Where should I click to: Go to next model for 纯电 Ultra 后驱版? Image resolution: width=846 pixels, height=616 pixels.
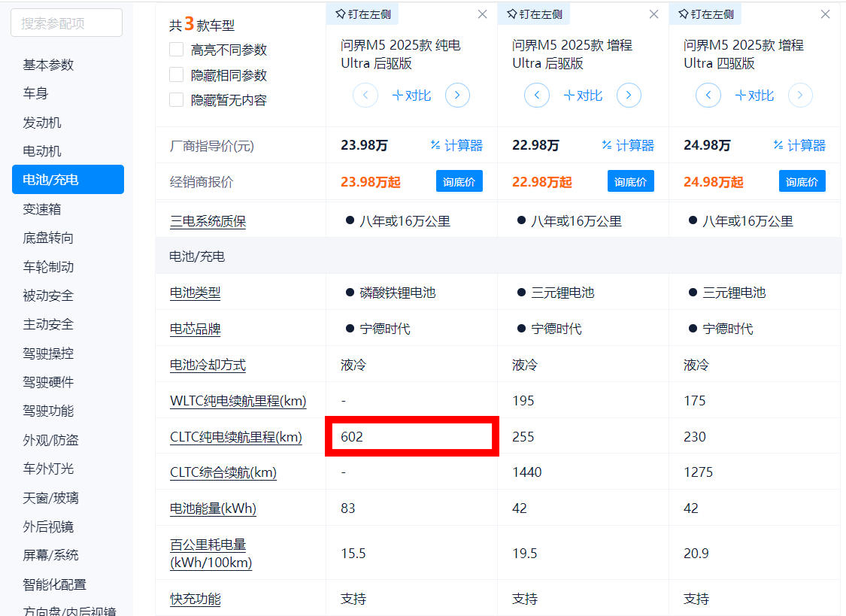pos(457,96)
